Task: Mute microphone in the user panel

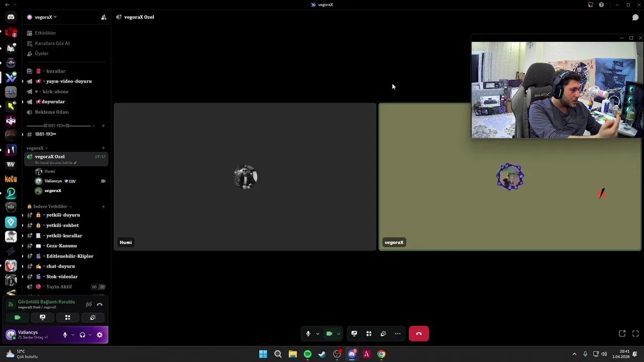Action: (x=64, y=335)
